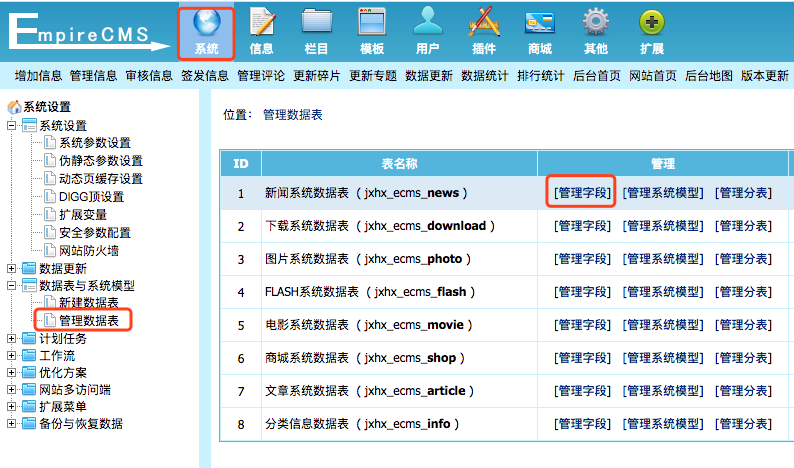
Task: Click 管理分表 for the photo table
Action: tap(743, 259)
